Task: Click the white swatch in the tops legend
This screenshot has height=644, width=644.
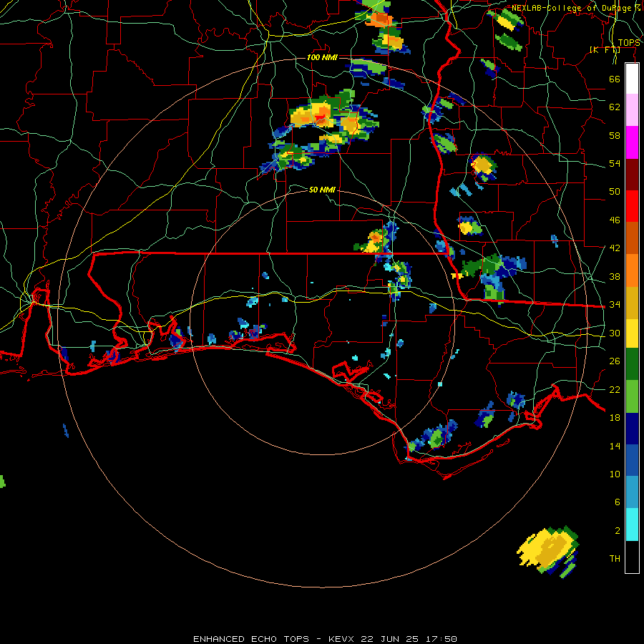Action: point(632,79)
